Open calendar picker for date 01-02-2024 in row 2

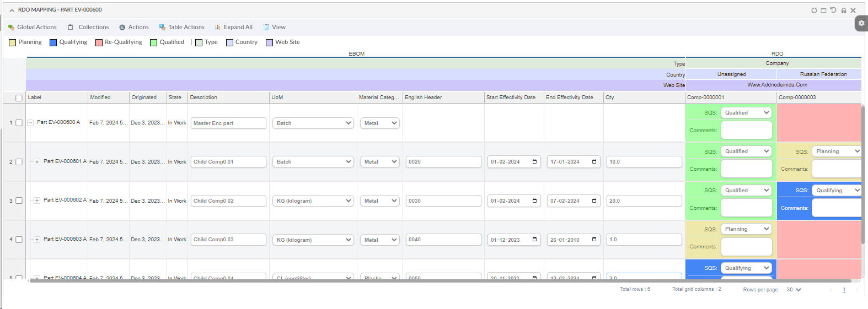(x=534, y=162)
